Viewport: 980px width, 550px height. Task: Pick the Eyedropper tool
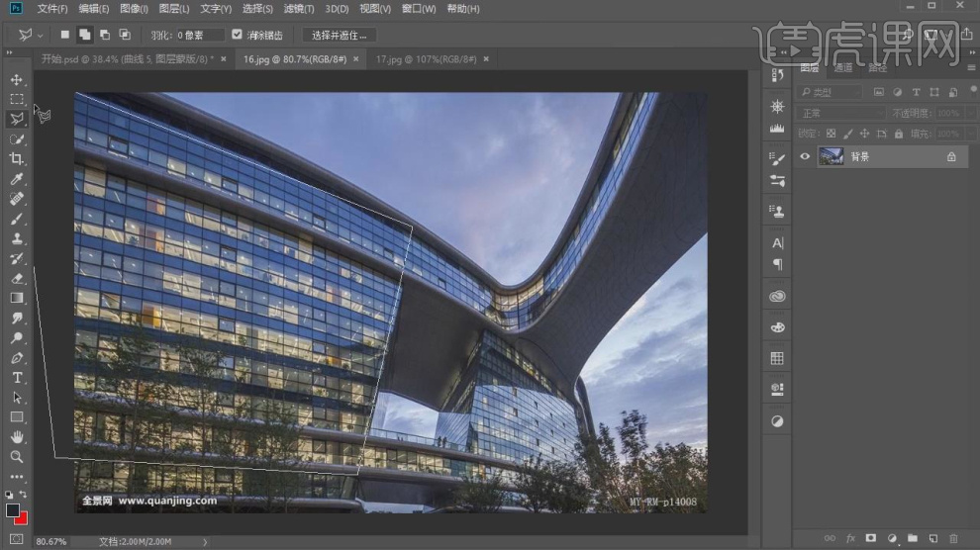click(x=17, y=179)
